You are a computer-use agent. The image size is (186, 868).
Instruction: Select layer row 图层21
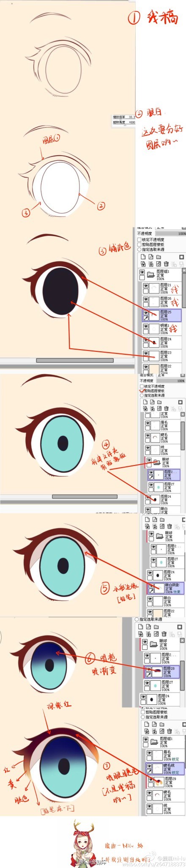(162, 289)
